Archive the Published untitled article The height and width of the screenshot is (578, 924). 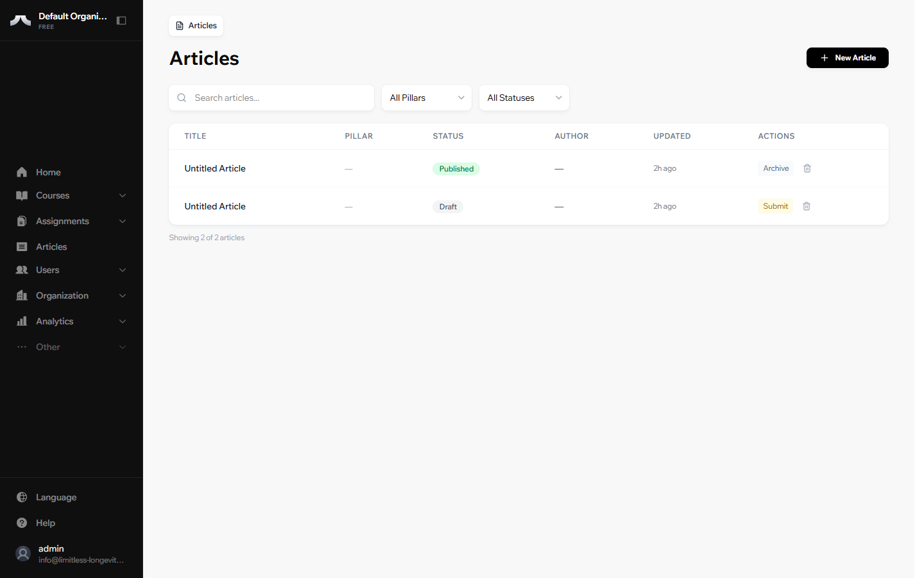click(x=776, y=168)
